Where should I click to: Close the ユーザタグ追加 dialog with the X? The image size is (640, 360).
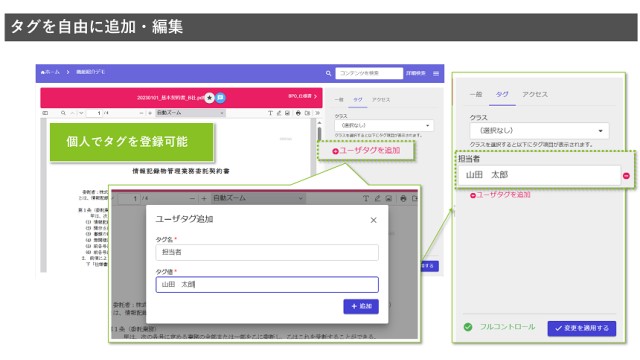[373, 220]
